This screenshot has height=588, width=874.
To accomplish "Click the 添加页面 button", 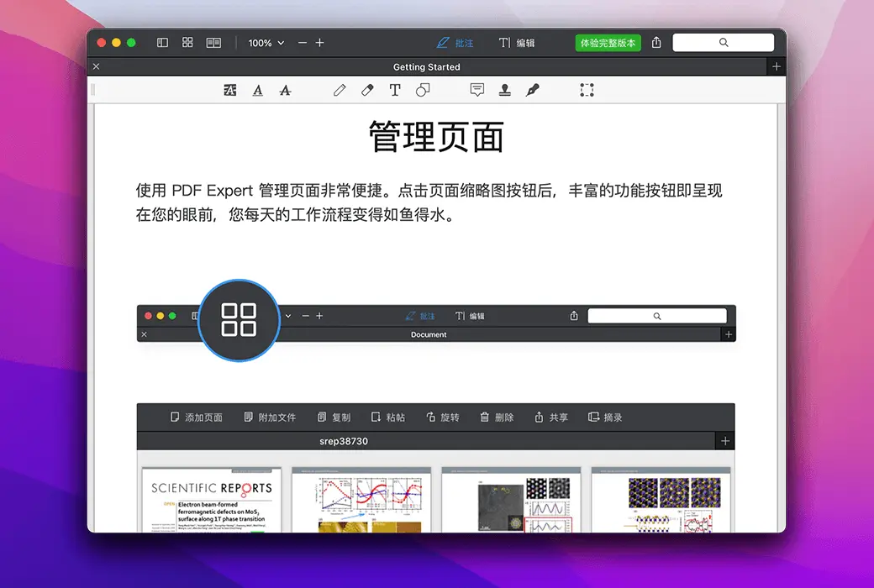I will coord(196,417).
